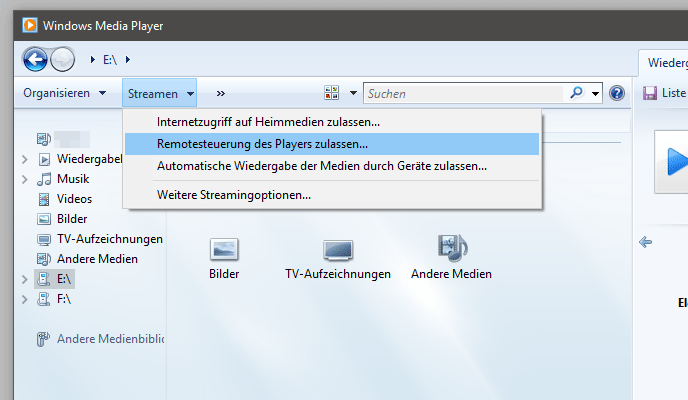Screen dimensions: 688x400
Task: Open the Andere Medien icon in content pane
Action: point(450,246)
